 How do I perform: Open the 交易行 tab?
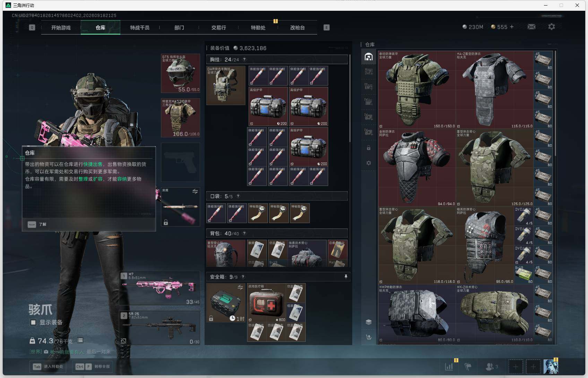pos(219,27)
